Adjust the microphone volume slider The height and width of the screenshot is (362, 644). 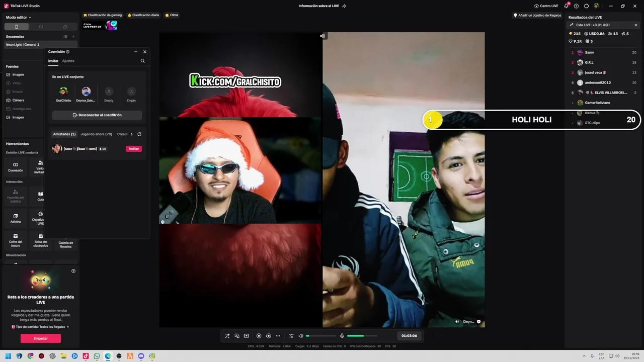[362, 336]
